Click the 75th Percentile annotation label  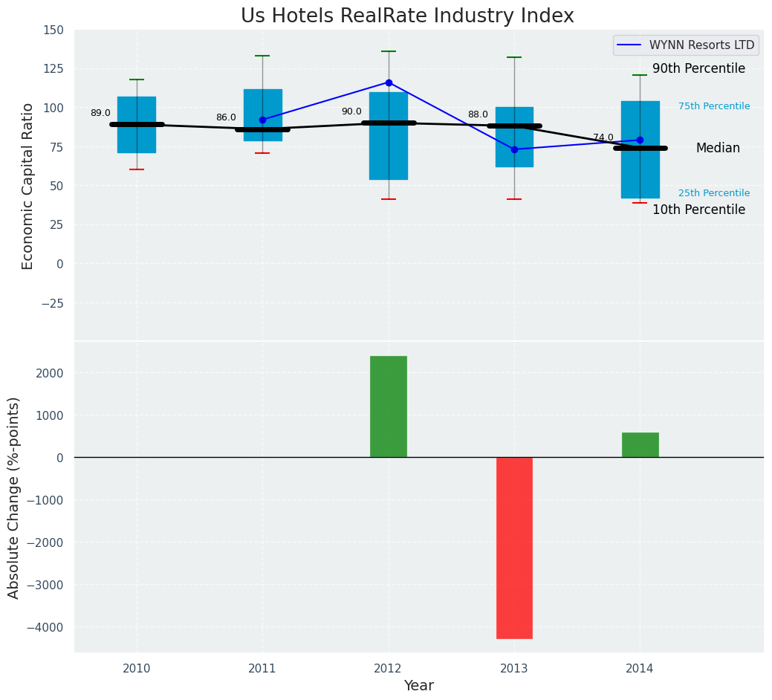[713, 106]
